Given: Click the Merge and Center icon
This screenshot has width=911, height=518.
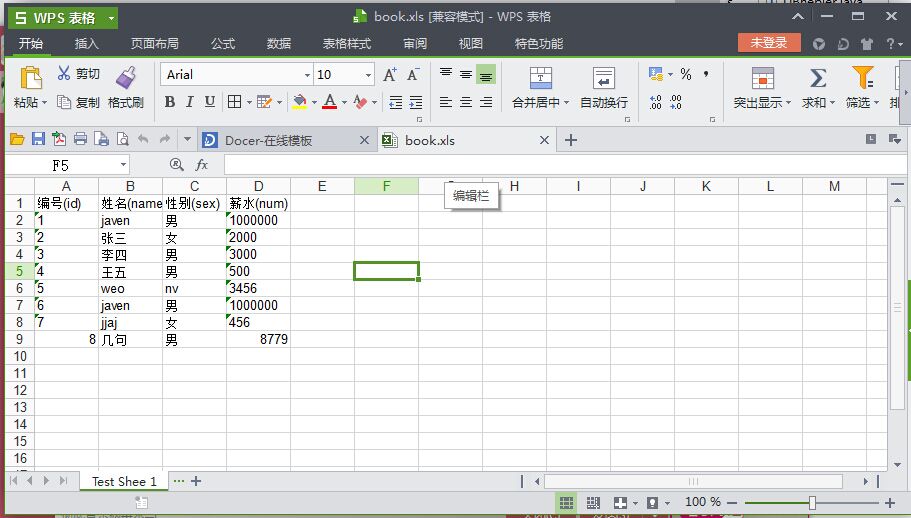Looking at the screenshot, I should coord(540,77).
